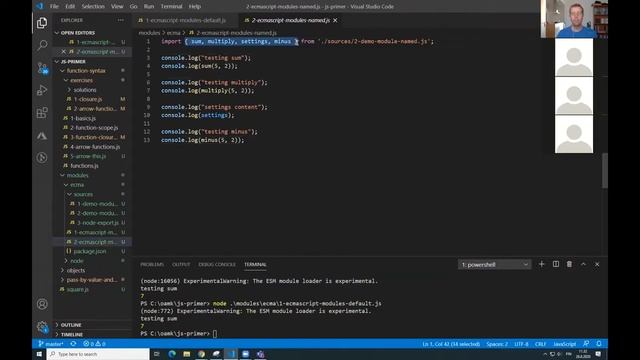Open the Manage gear icon
640x360 pixels.
point(42,327)
